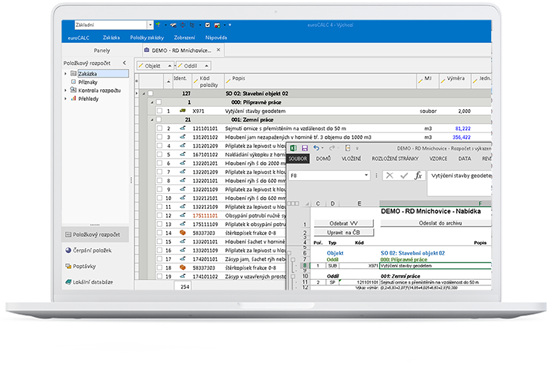Viewport: 550px width, 382px height.
Task: Click the orange material icon in row 14
Action: (182, 232)
